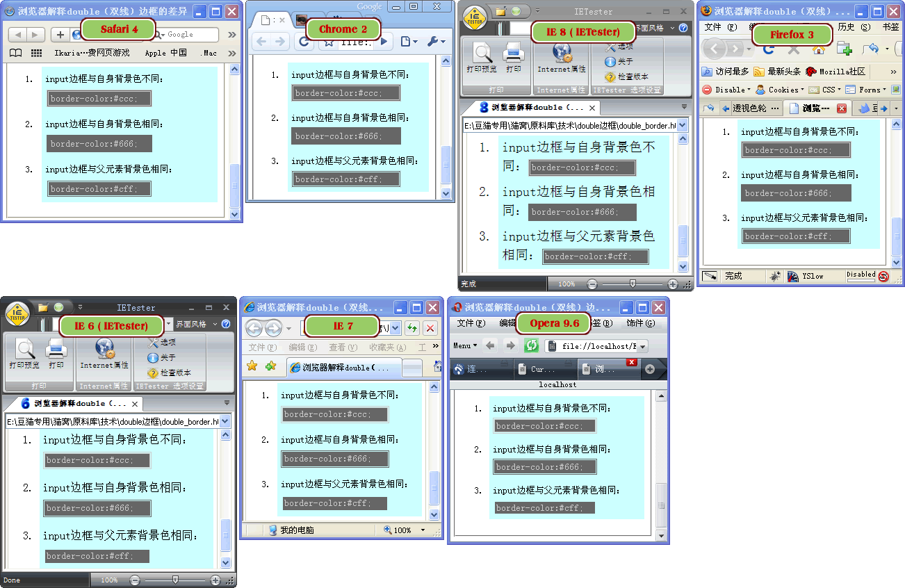Open the IE7 favorites star
Viewport: 905px width, 588px height.
point(252,366)
